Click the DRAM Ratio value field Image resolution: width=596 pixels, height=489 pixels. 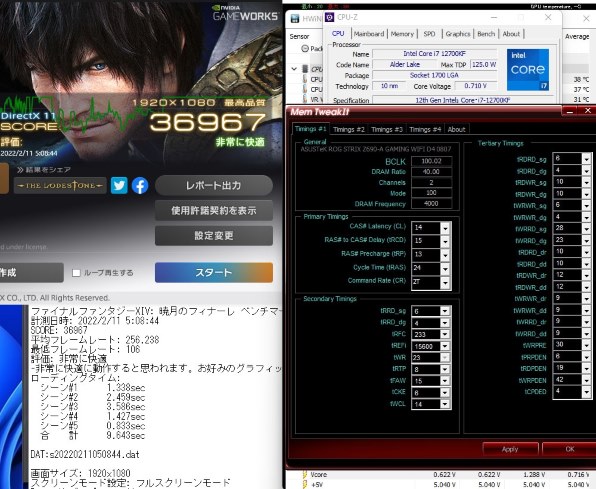[x=431, y=171]
